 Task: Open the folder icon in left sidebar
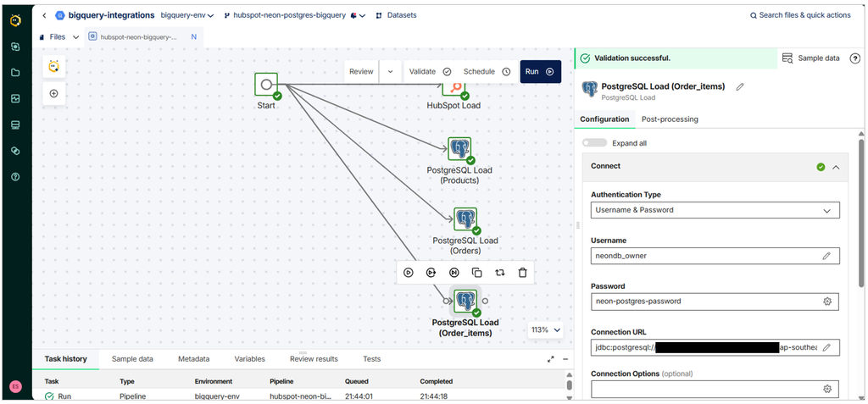coord(15,73)
